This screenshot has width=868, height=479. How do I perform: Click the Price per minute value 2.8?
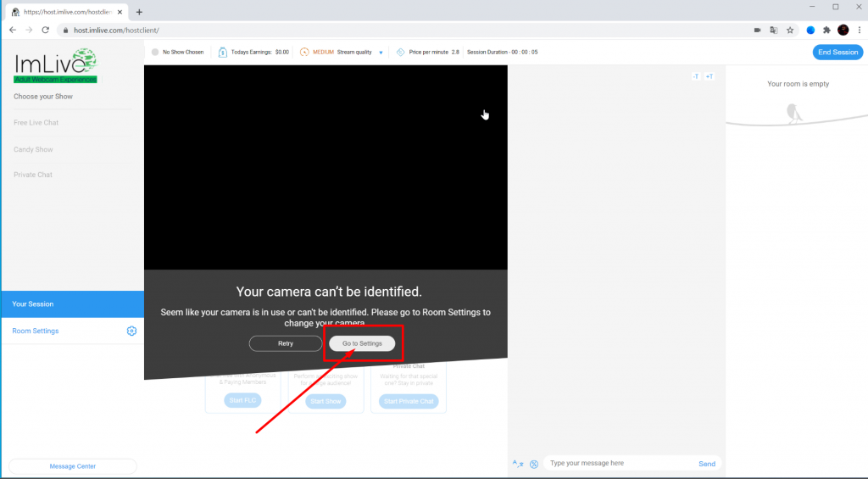[x=455, y=52]
